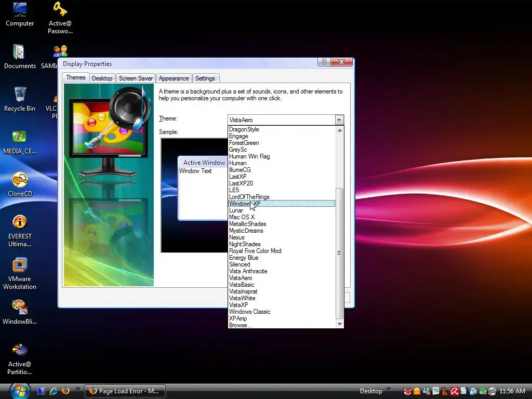Select the Vista Anthracite theme
The image size is (532, 399).
(x=282, y=271)
